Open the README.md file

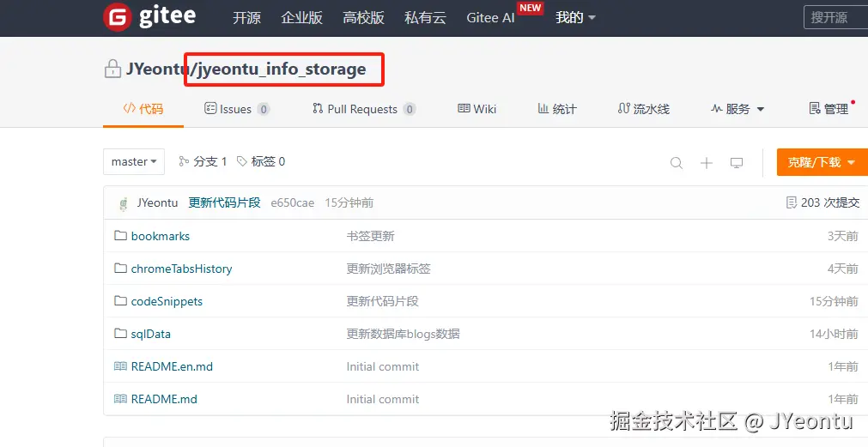coord(164,399)
